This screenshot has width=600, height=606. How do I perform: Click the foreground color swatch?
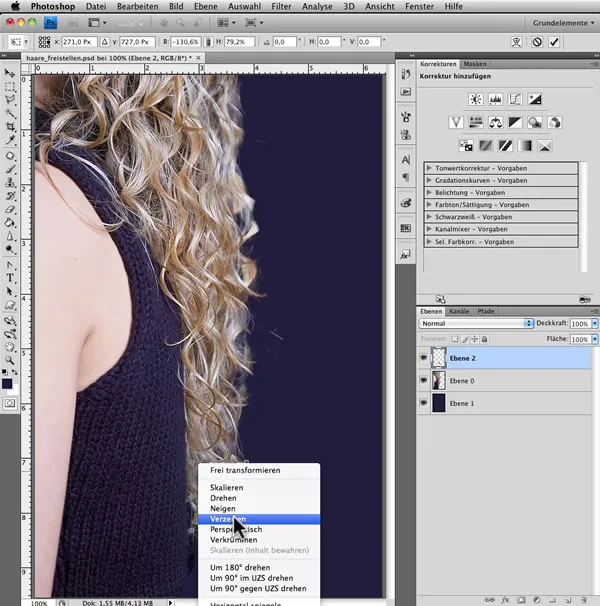click(8, 381)
